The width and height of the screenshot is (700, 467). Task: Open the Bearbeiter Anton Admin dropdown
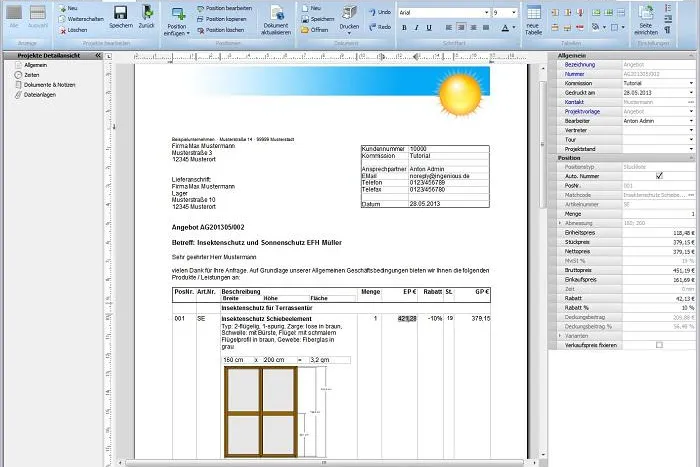click(691, 121)
